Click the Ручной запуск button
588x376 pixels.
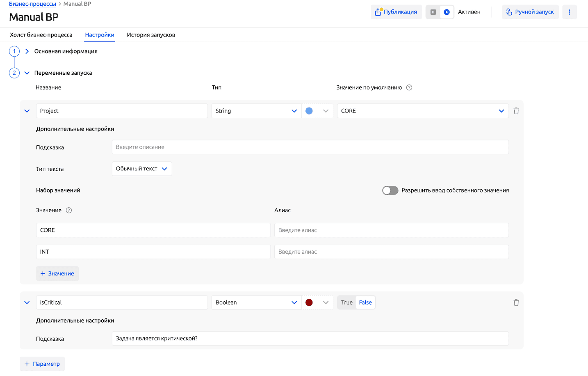click(x=530, y=12)
